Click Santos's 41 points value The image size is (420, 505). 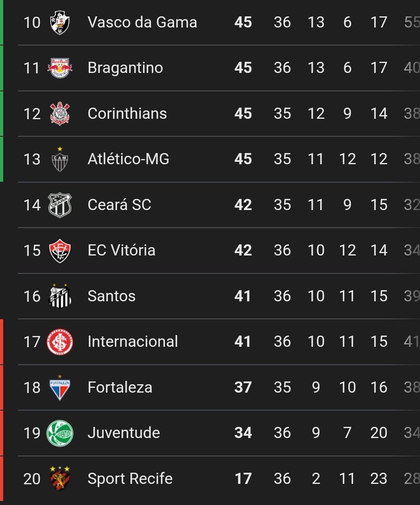coord(243,296)
